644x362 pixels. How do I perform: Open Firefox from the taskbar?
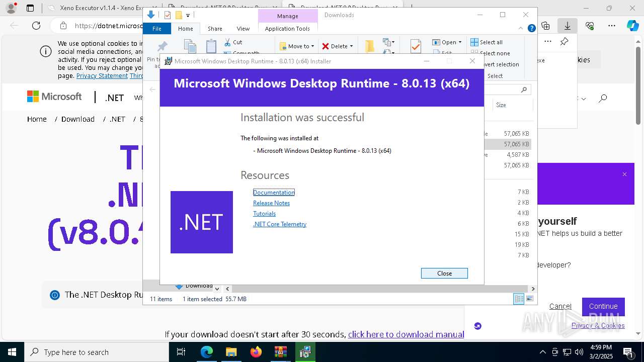click(256, 352)
